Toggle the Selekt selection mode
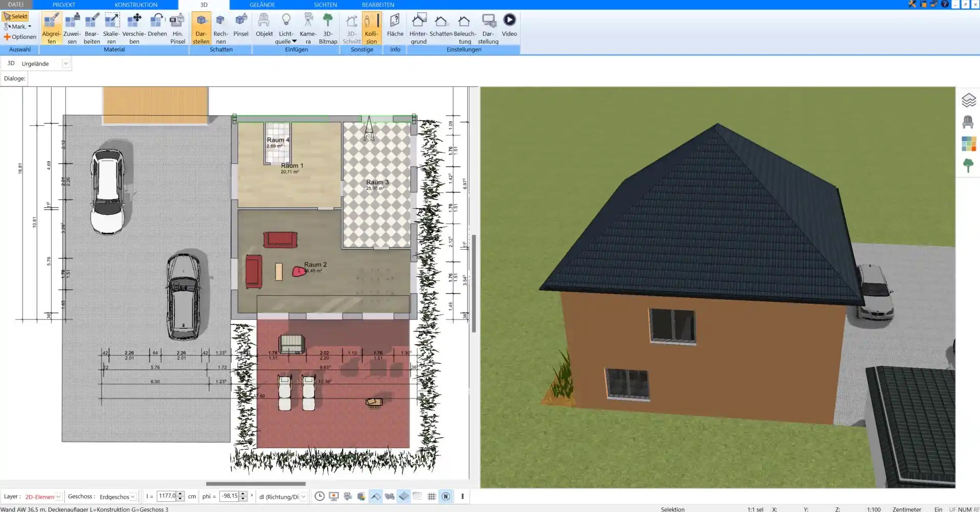 pyautogui.click(x=15, y=16)
